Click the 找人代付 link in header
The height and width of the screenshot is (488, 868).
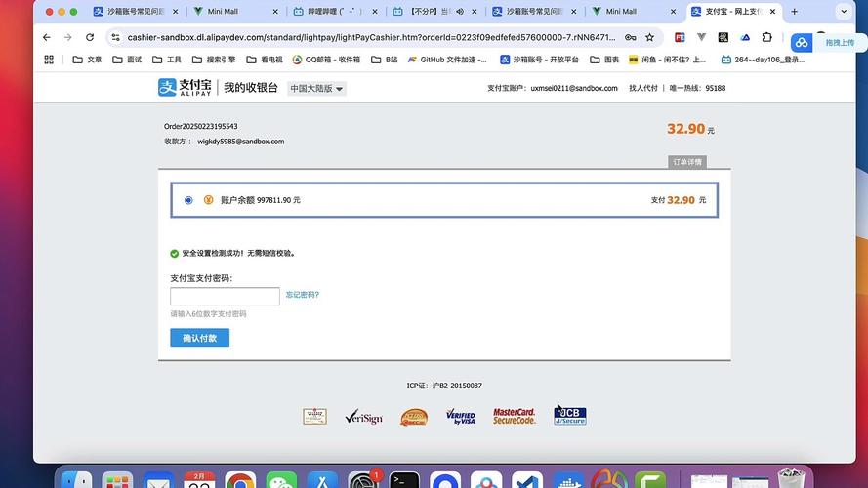[x=642, y=88]
